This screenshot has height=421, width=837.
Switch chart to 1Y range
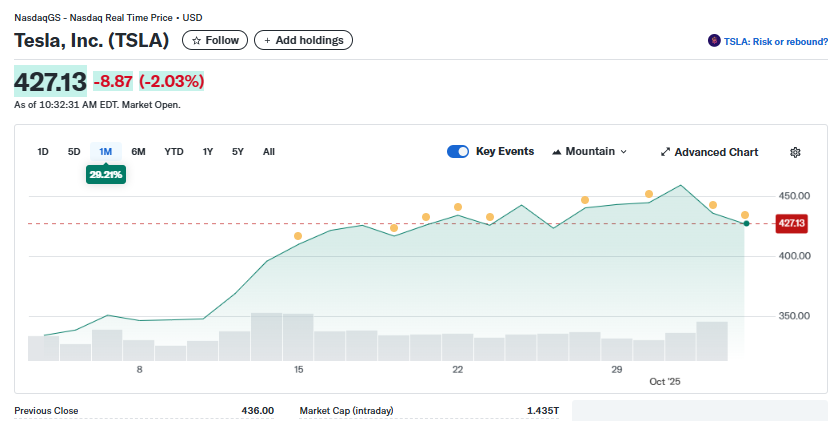click(208, 152)
